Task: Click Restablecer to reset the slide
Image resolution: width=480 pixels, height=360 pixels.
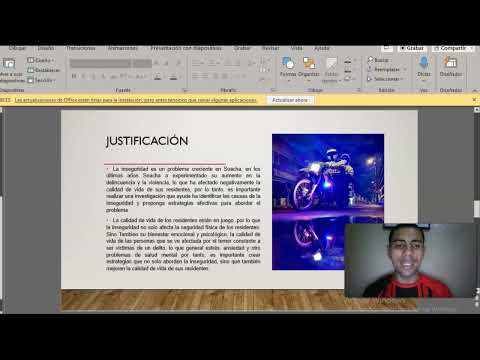Action: coord(44,70)
